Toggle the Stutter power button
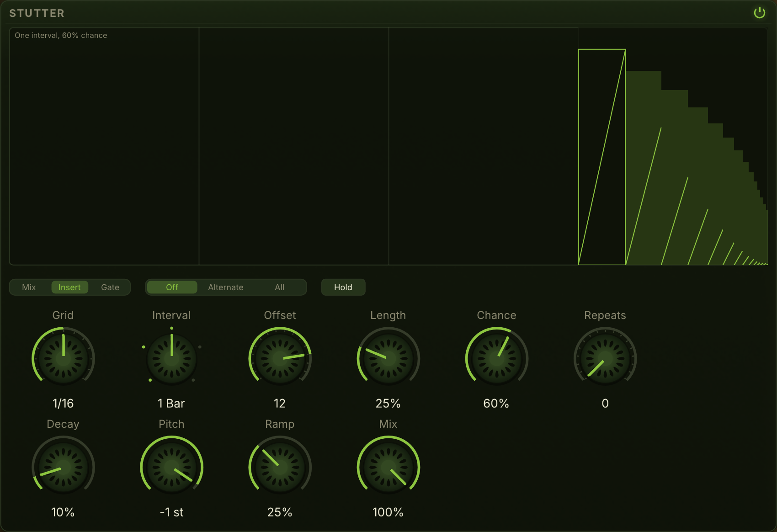The width and height of the screenshot is (777, 532). [759, 13]
